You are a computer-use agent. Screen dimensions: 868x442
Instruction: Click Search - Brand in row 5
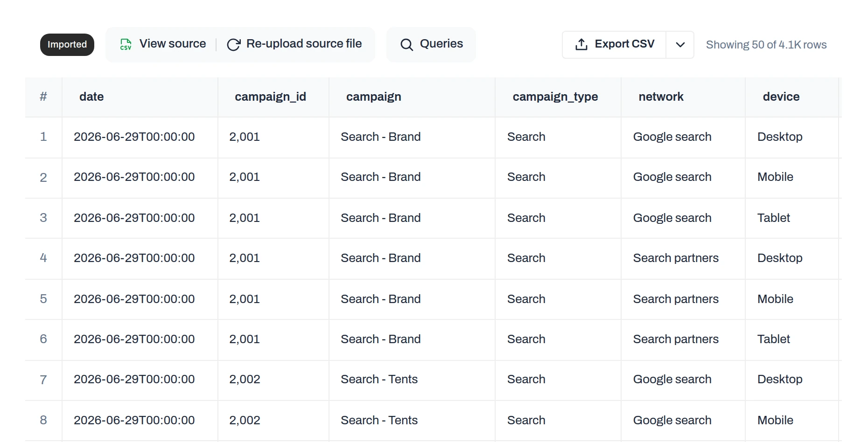pyautogui.click(x=381, y=299)
